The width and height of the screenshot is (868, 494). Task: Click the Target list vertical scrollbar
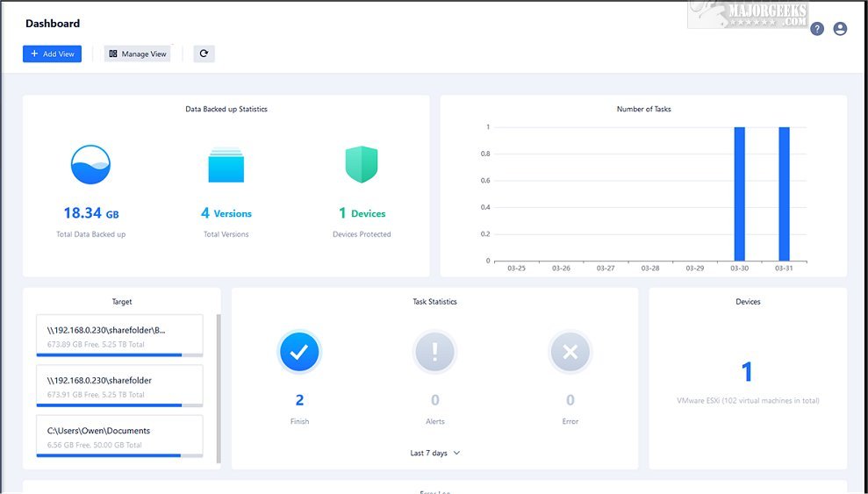tap(219, 386)
